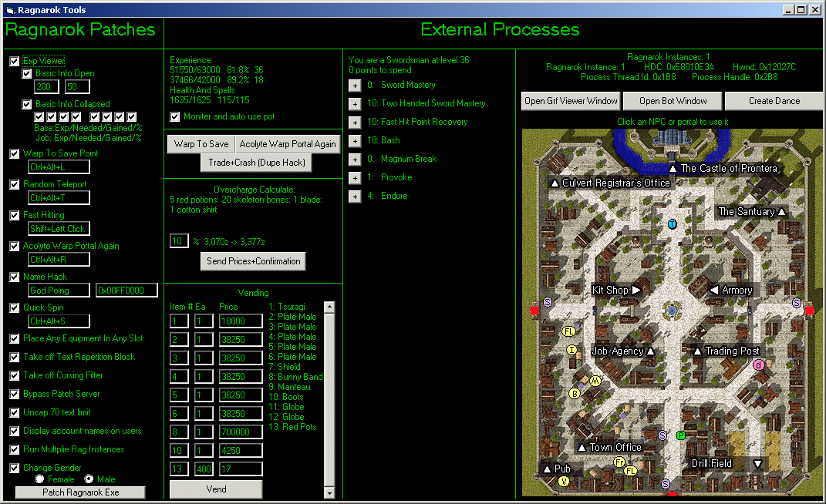Screen dimensions: 826x504
Task: Click the purple S marker on the map's right side
Action: 797,303
